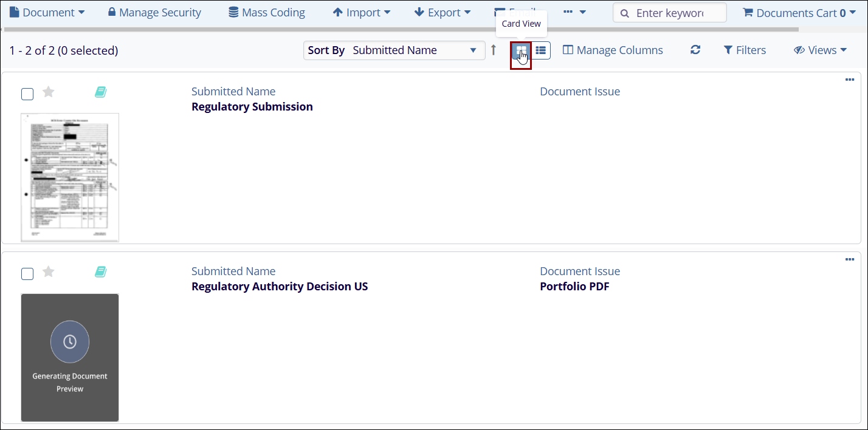Switch to list view layout
This screenshot has width=868, height=430.
pyautogui.click(x=540, y=50)
